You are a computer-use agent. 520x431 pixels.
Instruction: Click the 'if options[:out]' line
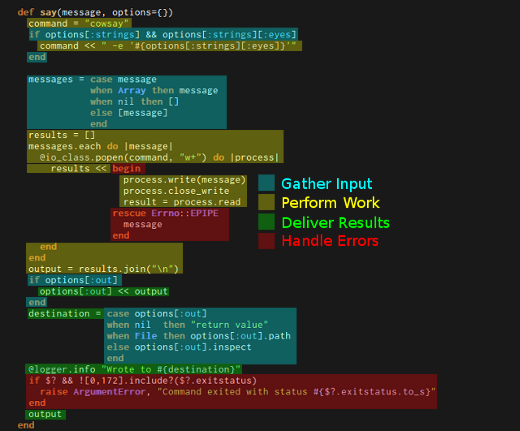73,280
